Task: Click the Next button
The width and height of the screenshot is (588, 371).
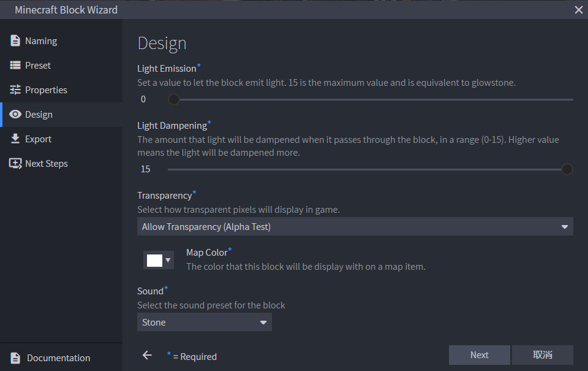Action: (x=479, y=355)
